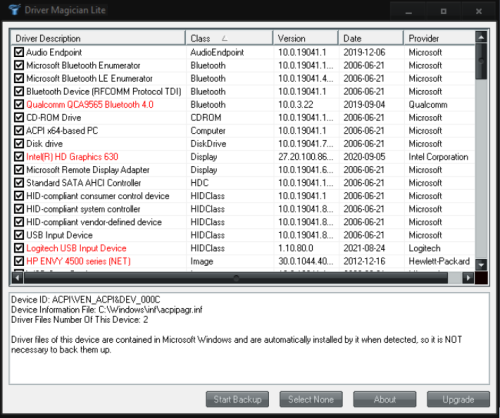Toggle Standard SATA AHCI Controller checkbox
Image resolution: width=500 pixels, height=418 pixels.
[19, 183]
